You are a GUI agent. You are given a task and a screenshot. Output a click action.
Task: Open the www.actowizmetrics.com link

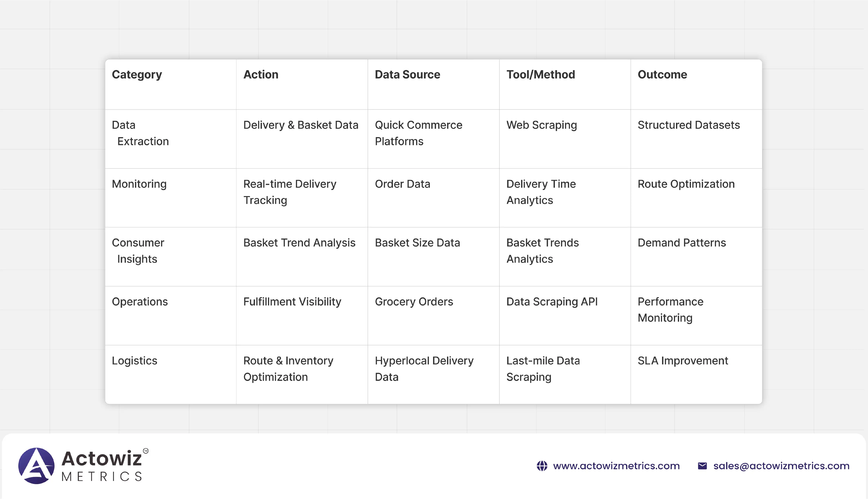(x=616, y=466)
